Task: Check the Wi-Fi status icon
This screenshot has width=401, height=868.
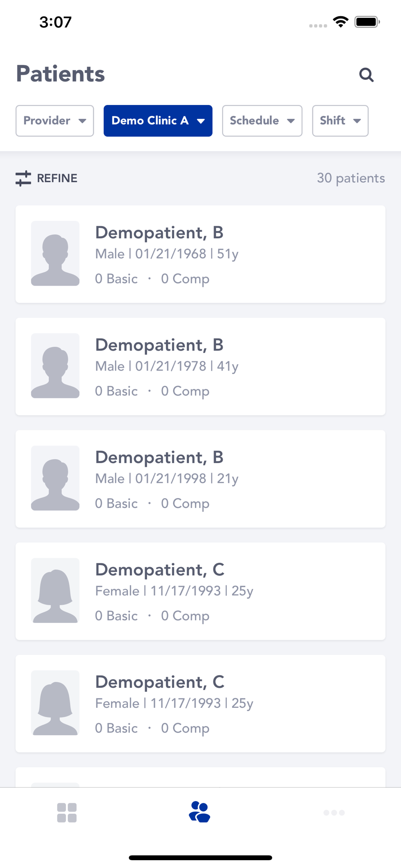Action: pyautogui.click(x=341, y=22)
